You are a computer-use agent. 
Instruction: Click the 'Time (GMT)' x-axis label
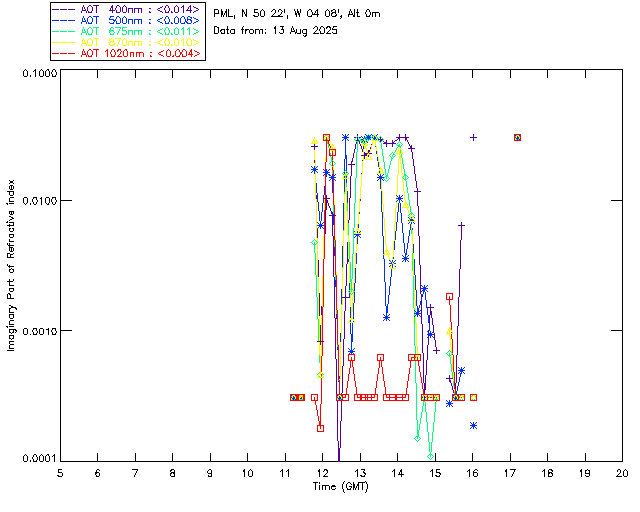pyautogui.click(x=340, y=485)
